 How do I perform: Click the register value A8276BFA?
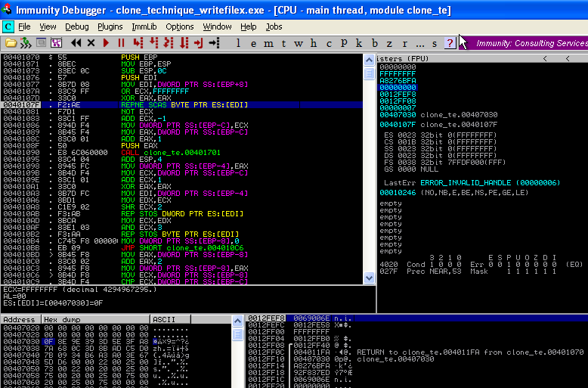398,81
